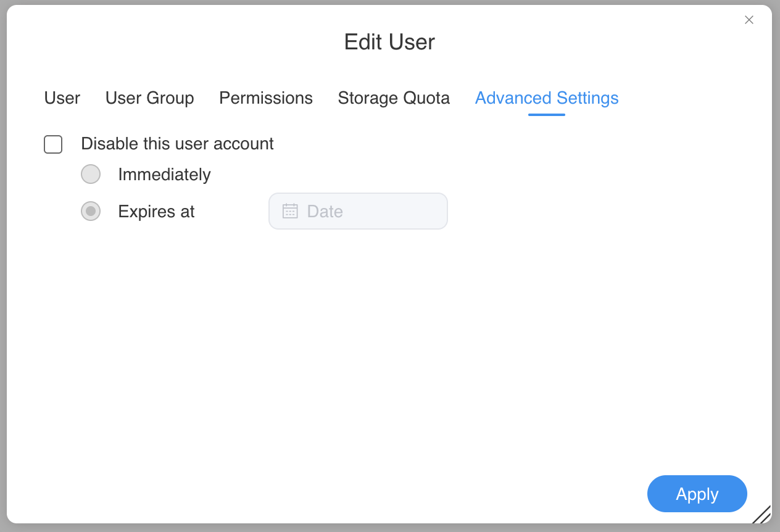Go to the Permissions tab
The image size is (780, 532).
[x=266, y=98]
